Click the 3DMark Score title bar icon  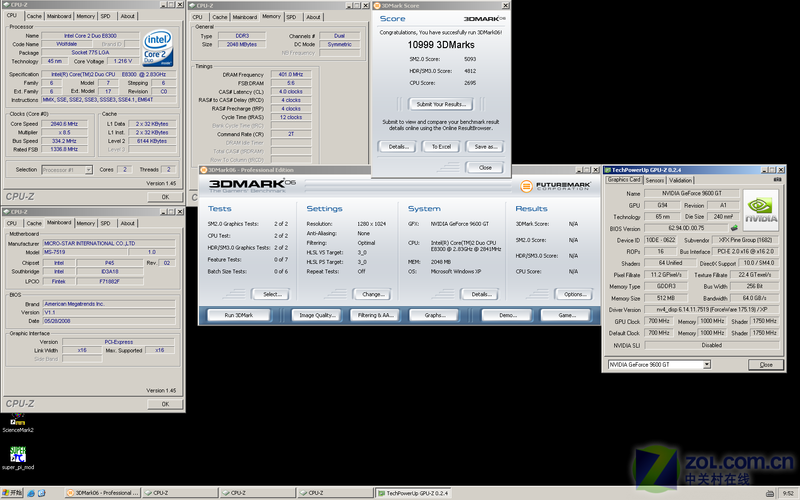pos(377,6)
